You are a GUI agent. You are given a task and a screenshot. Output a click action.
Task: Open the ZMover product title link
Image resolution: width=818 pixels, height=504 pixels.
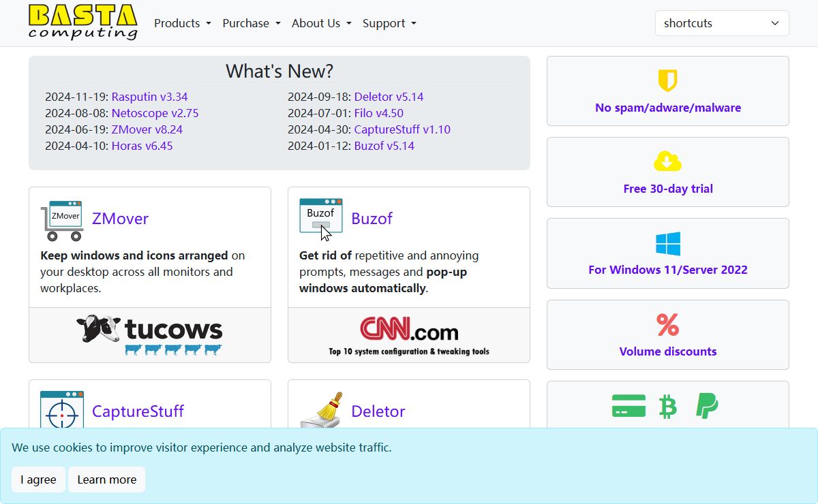pos(120,219)
